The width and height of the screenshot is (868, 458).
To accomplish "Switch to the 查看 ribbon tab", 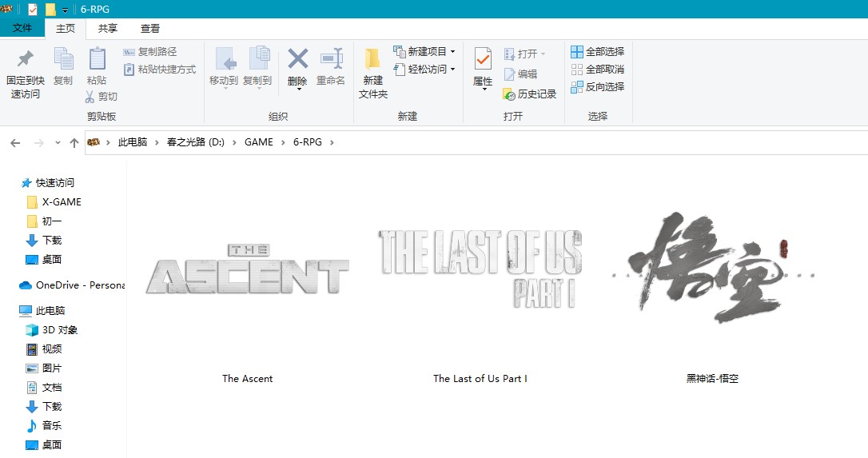I will (x=150, y=28).
